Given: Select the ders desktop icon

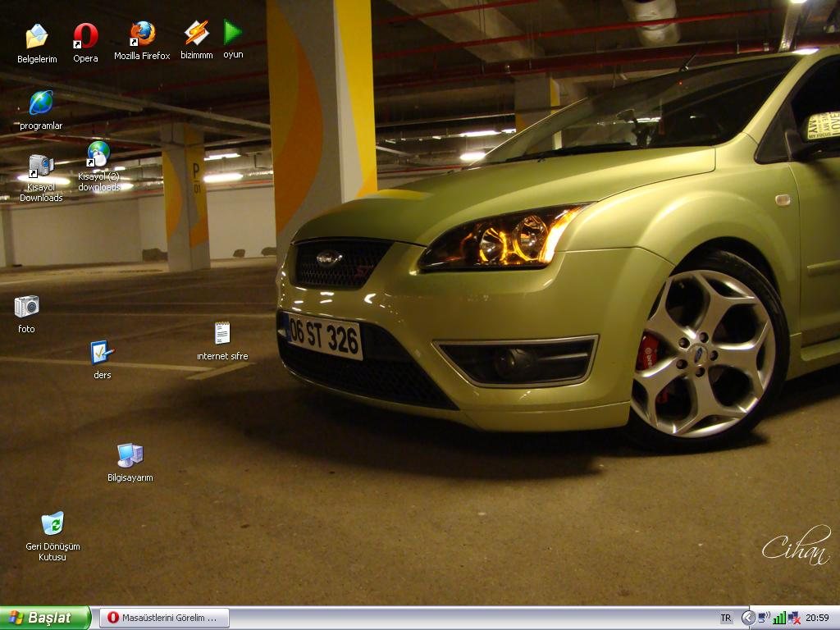Looking at the screenshot, I should click(102, 353).
